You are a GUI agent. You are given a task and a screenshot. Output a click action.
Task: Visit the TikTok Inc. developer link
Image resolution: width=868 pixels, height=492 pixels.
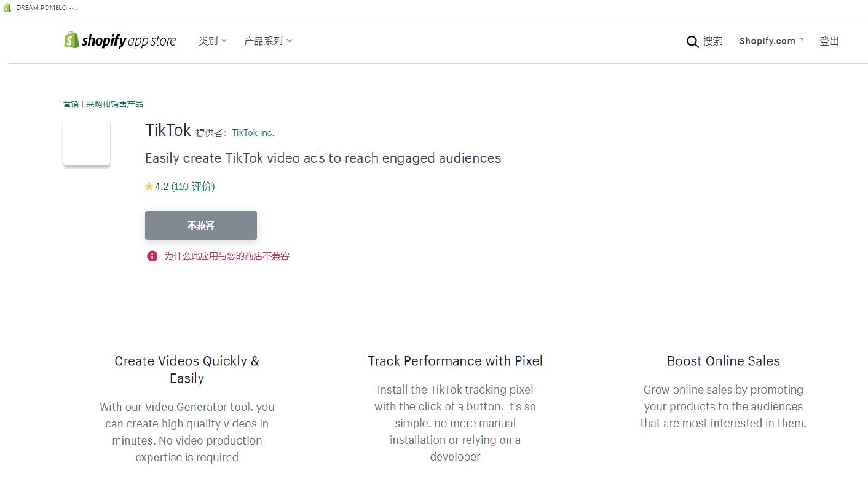click(x=253, y=133)
